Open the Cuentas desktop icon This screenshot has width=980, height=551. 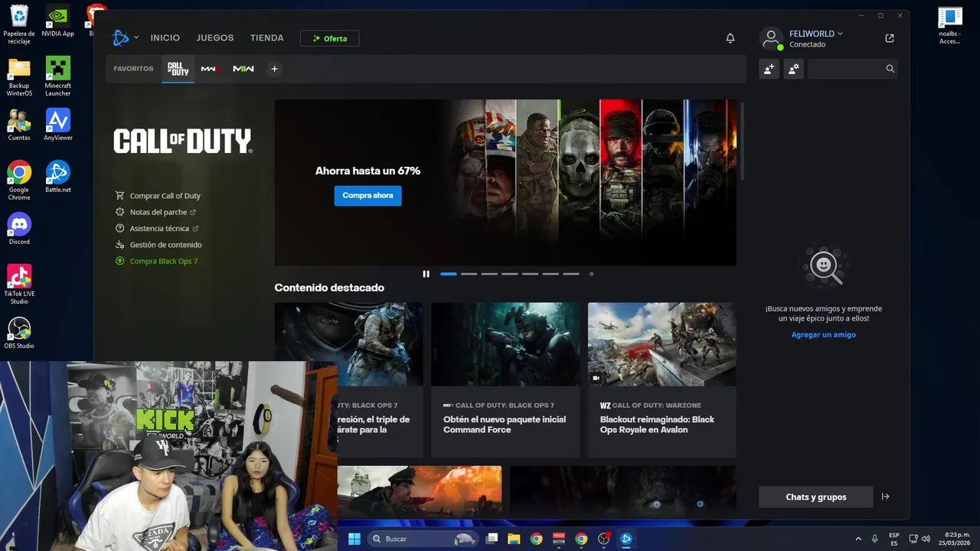pyautogui.click(x=19, y=125)
